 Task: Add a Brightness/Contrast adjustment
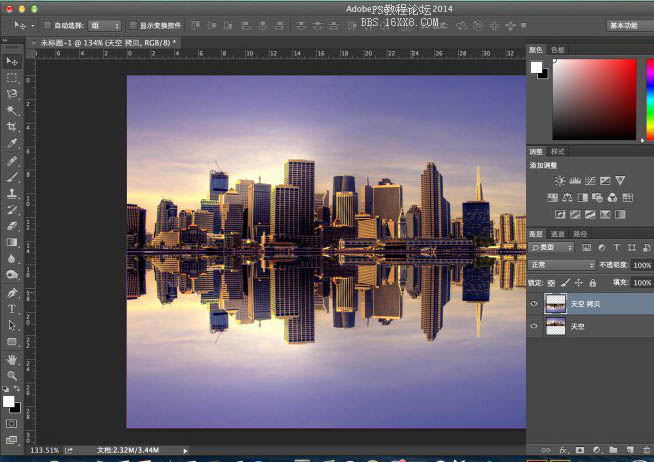(x=560, y=181)
